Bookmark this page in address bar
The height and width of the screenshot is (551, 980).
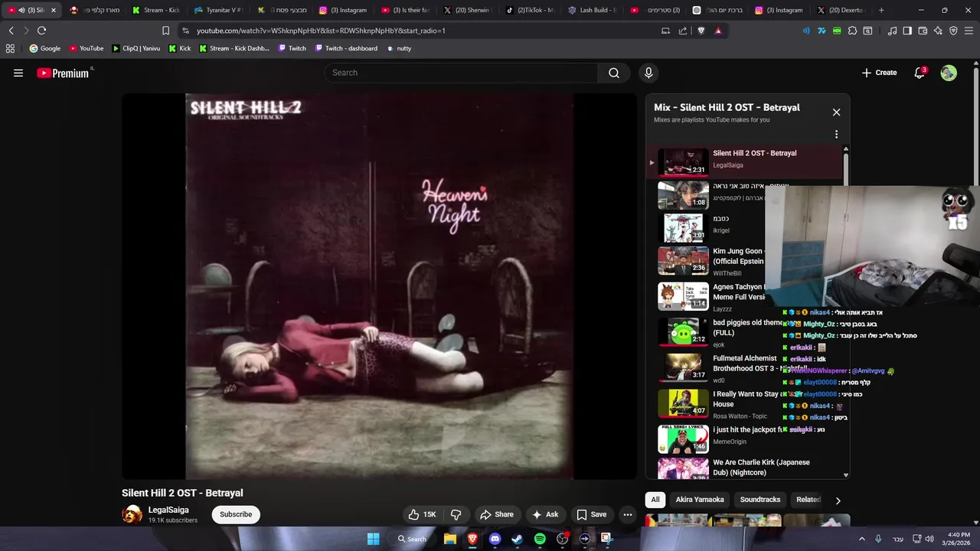click(165, 31)
